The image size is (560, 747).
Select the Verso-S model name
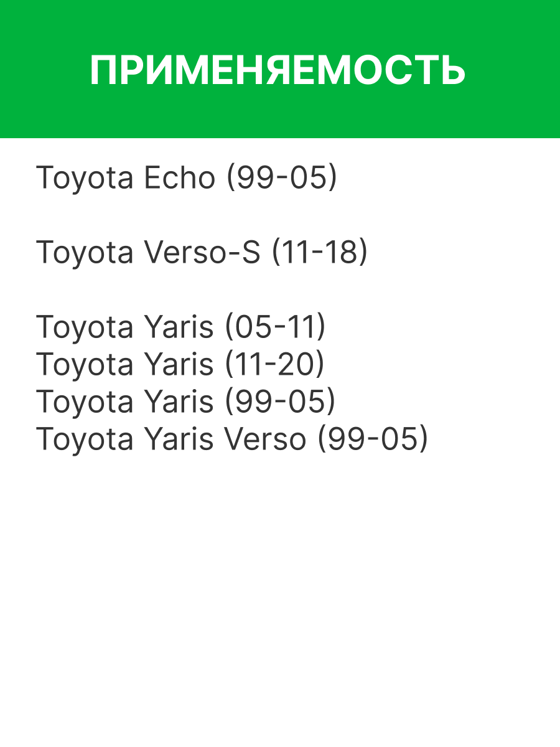[x=202, y=253]
